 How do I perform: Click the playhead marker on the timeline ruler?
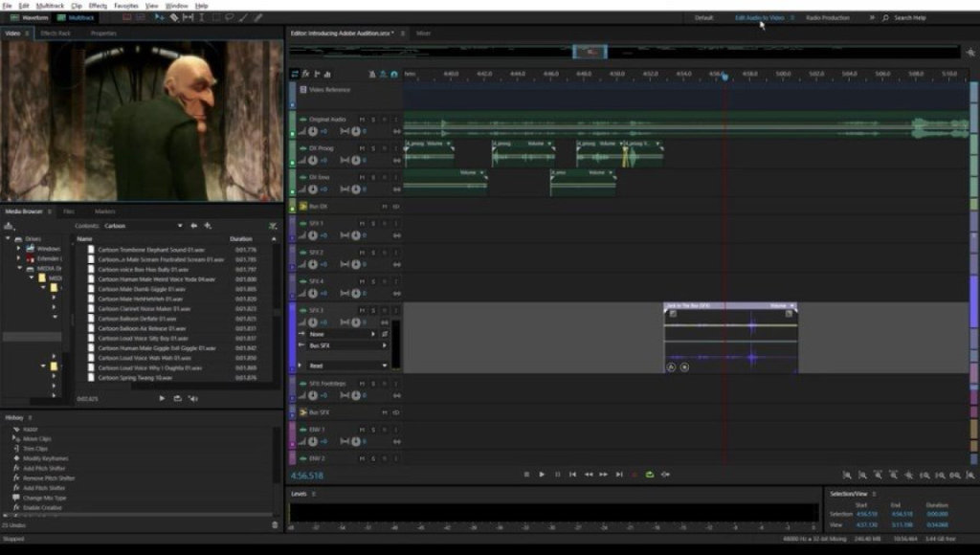(x=725, y=77)
